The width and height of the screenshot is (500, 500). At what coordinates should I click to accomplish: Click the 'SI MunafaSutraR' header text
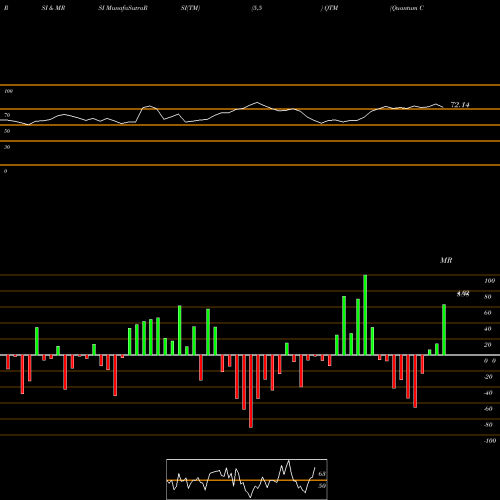click(x=123, y=8)
